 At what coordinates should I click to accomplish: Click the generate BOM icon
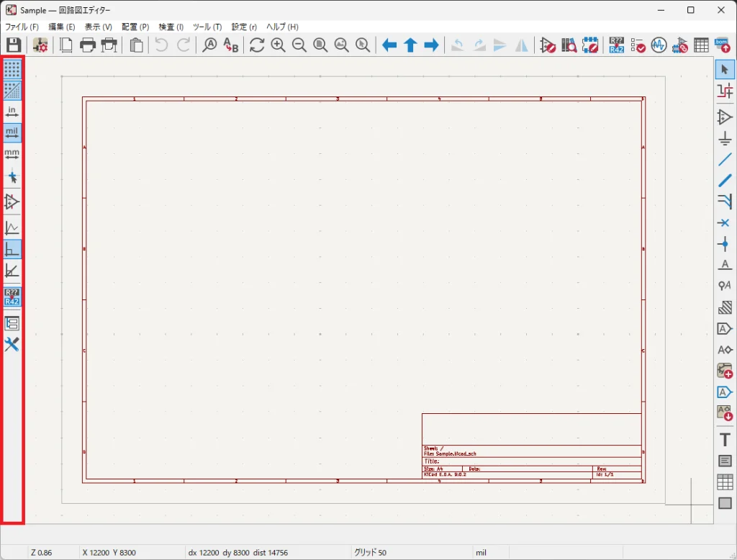722,45
